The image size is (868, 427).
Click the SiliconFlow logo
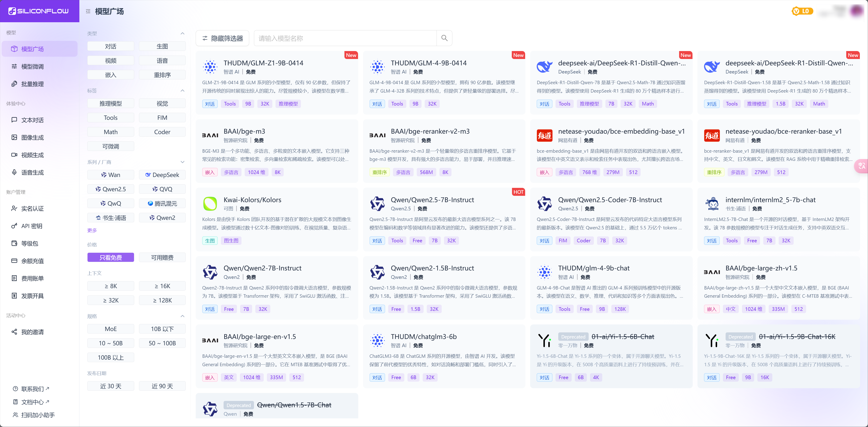(39, 11)
